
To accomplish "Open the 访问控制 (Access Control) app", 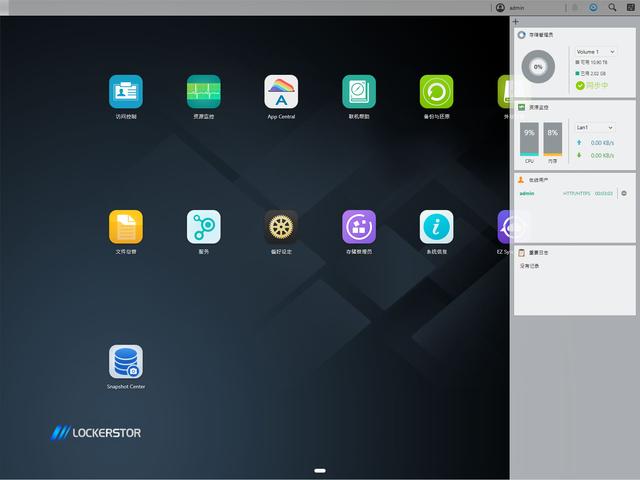I will (x=126, y=92).
